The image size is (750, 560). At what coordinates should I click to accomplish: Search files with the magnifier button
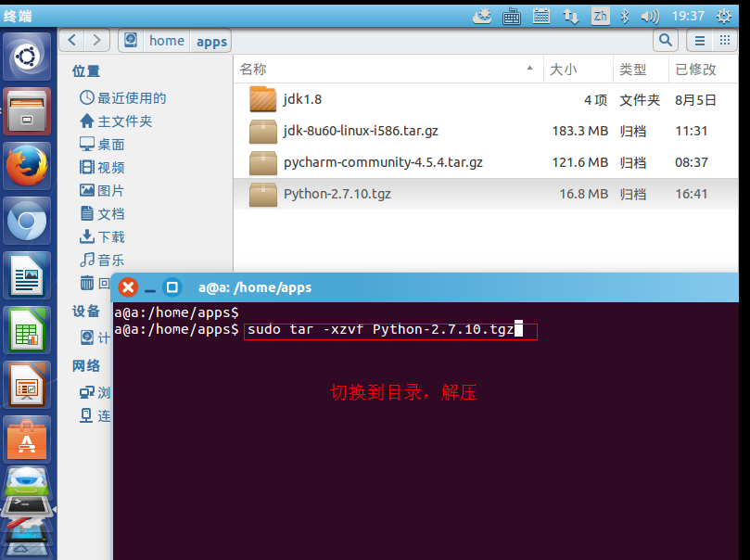[x=666, y=40]
